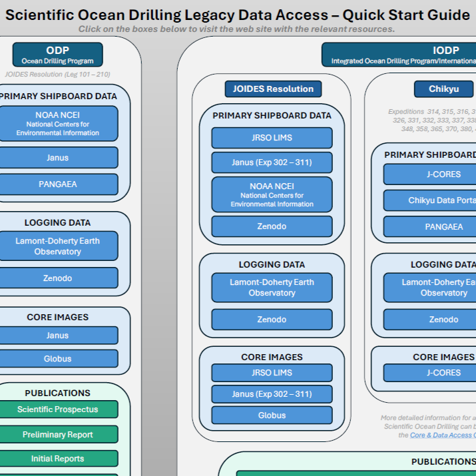The width and height of the screenshot is (476, 476).
Task: Open PANGAEA in the Chikyu column
Action: tap(430, 226)
